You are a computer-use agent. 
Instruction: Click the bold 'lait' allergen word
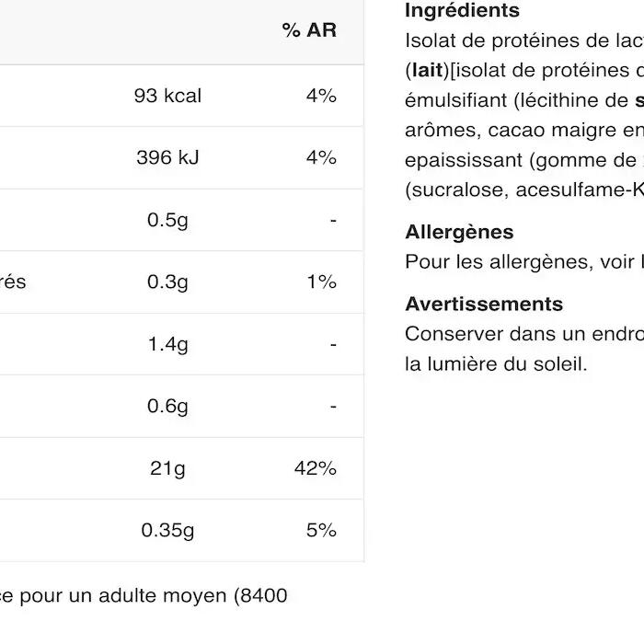427,70
